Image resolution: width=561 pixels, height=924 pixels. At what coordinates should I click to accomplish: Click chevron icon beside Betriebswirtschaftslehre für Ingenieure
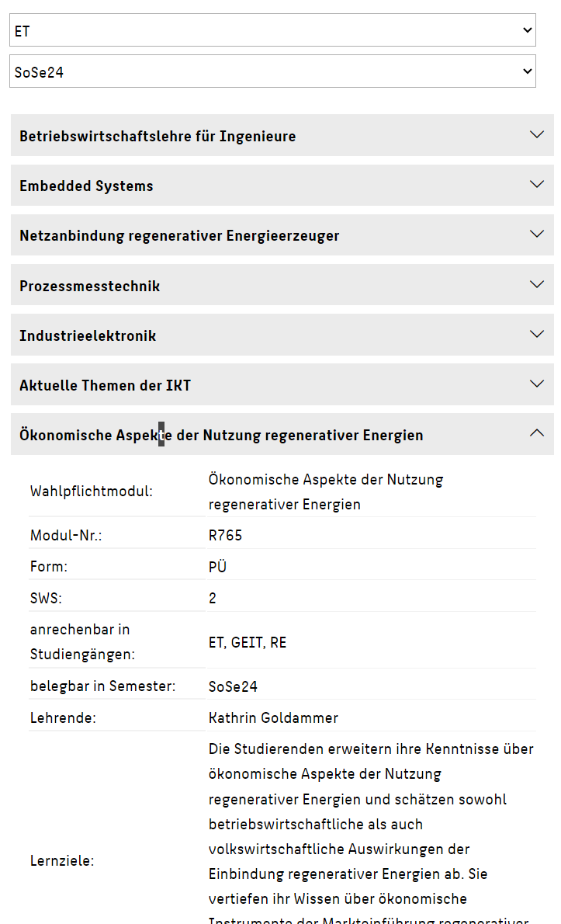(536, 134)
